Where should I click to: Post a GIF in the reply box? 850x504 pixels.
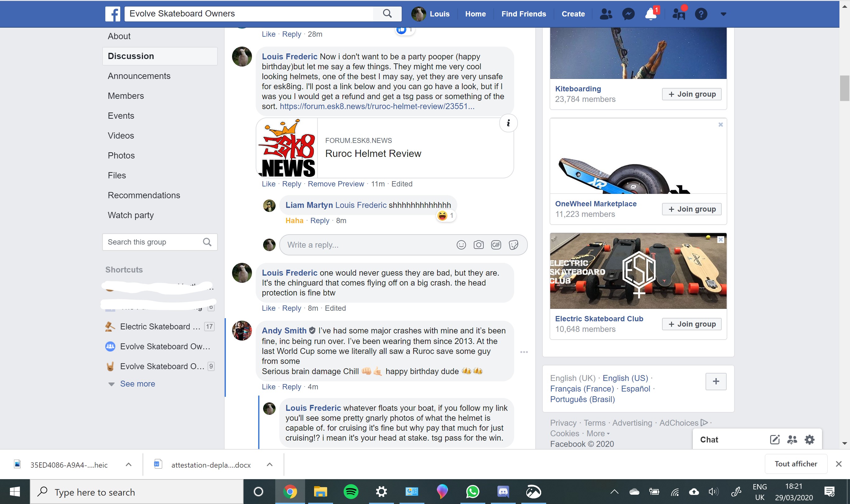[x=496, y=245]
